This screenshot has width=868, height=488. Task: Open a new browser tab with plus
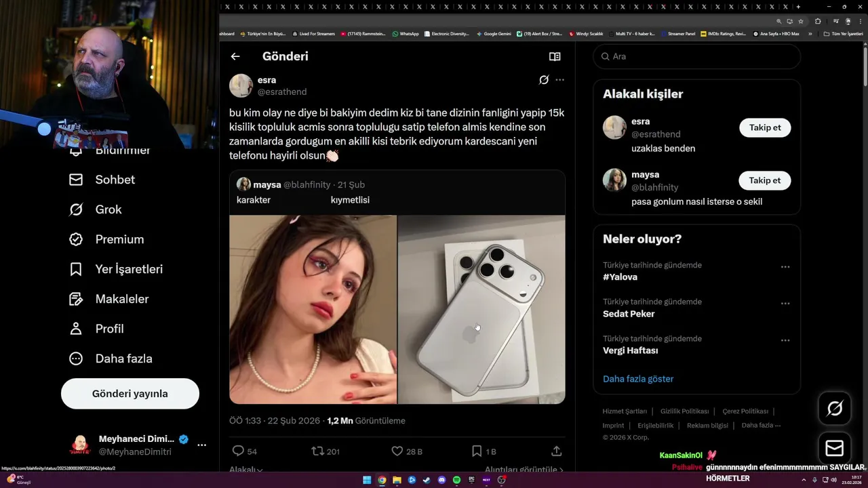[798, 7]
